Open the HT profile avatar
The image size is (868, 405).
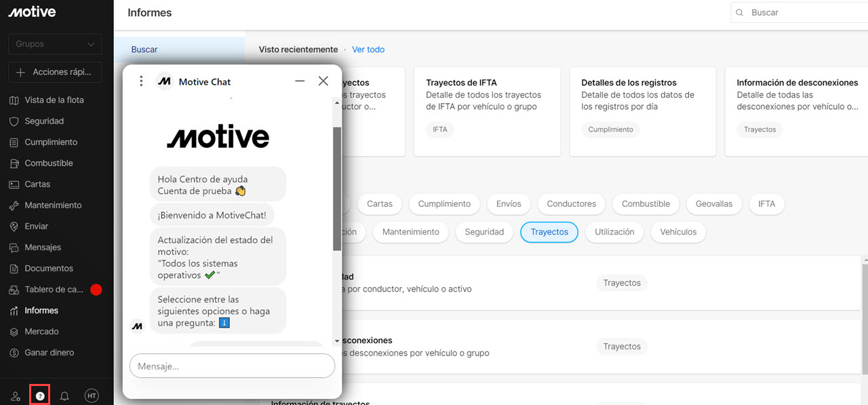click(x=92, y=396)
